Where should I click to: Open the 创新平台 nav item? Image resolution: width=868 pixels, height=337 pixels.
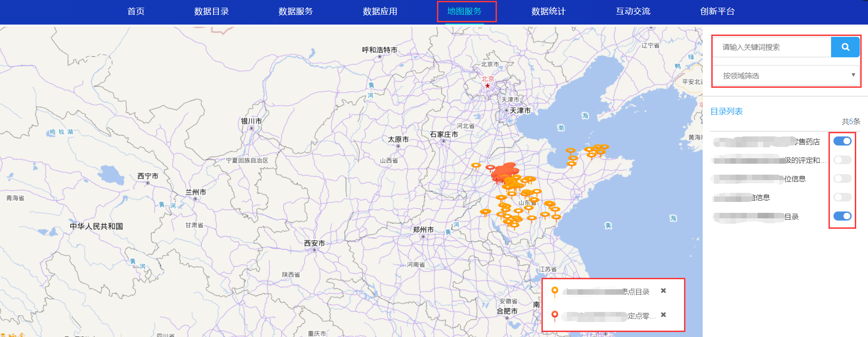[x=718, y=11]
